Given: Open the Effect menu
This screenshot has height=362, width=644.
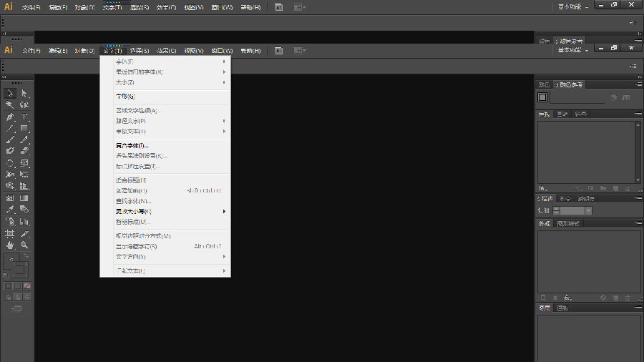Looking at the screenshot, I should click(167, 51).
